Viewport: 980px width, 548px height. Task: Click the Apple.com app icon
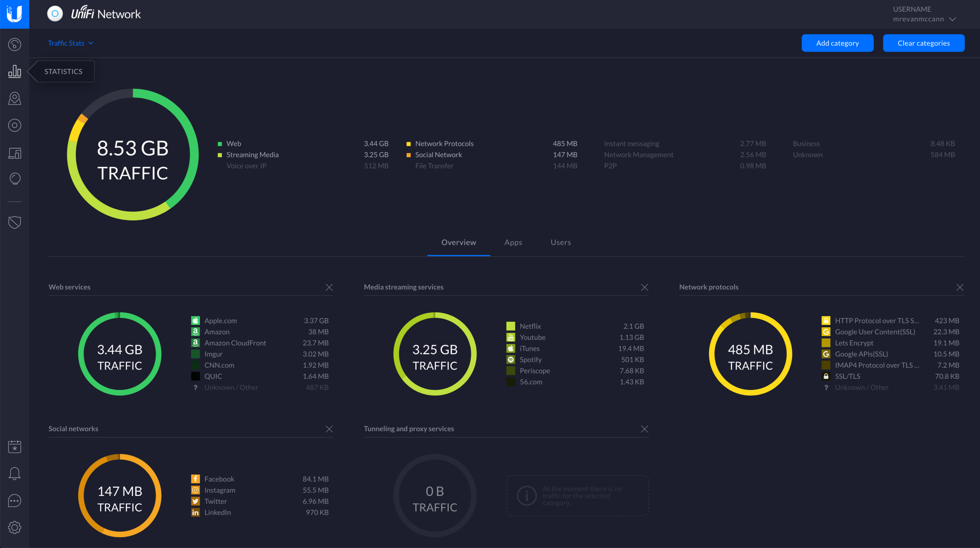coord(195,320)
